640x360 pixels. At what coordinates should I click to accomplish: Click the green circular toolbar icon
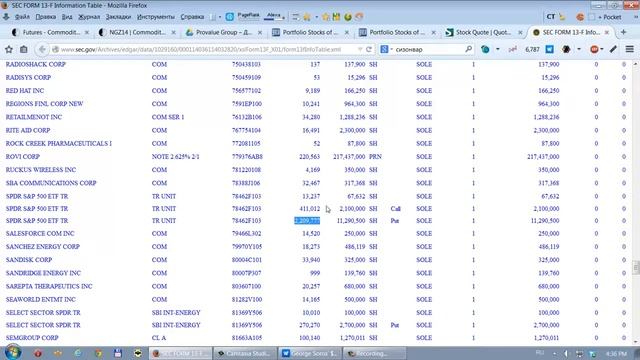348,17
